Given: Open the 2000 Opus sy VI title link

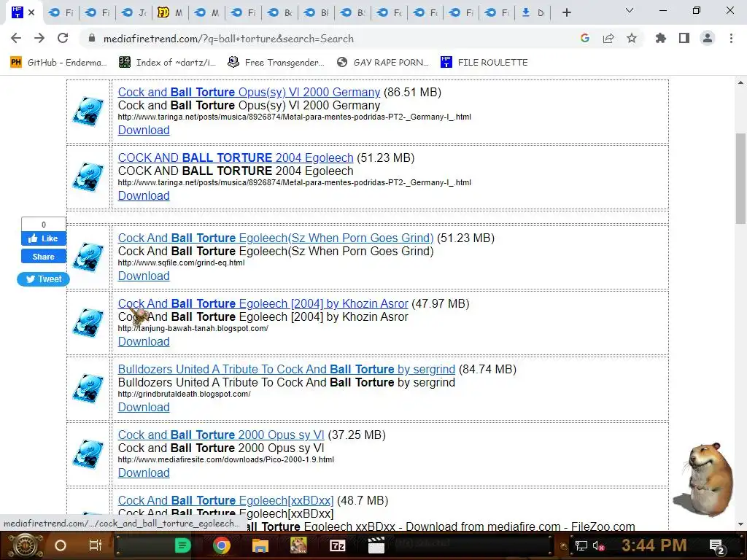Looking at the screenshot, I should [221, 435].
